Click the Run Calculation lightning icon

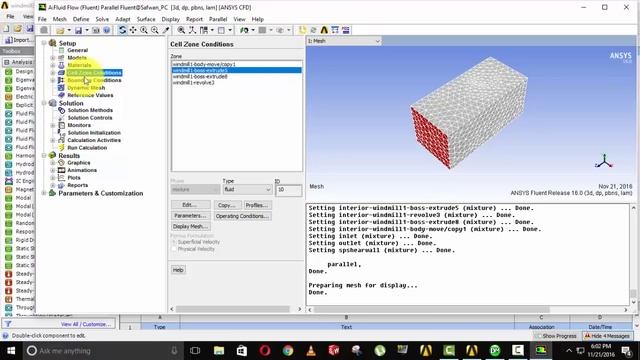(x=62, y=148)
